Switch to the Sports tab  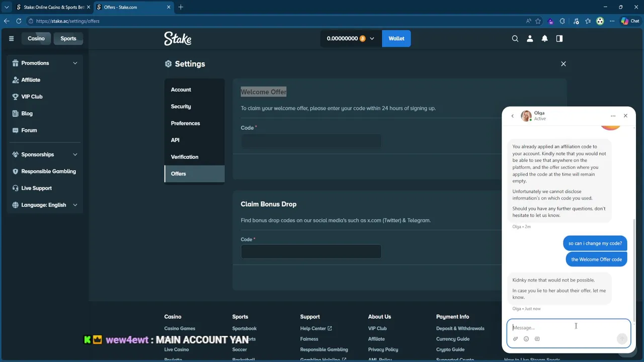68,39
